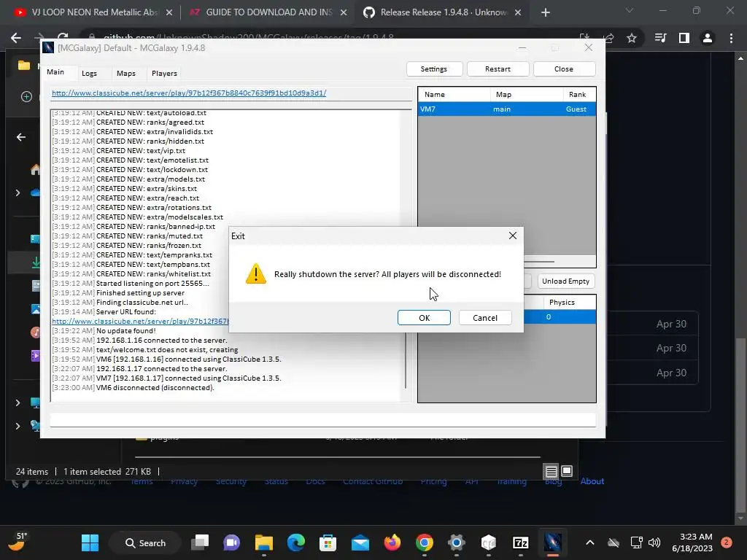Click the Restart server button

(x=498, y=69)
